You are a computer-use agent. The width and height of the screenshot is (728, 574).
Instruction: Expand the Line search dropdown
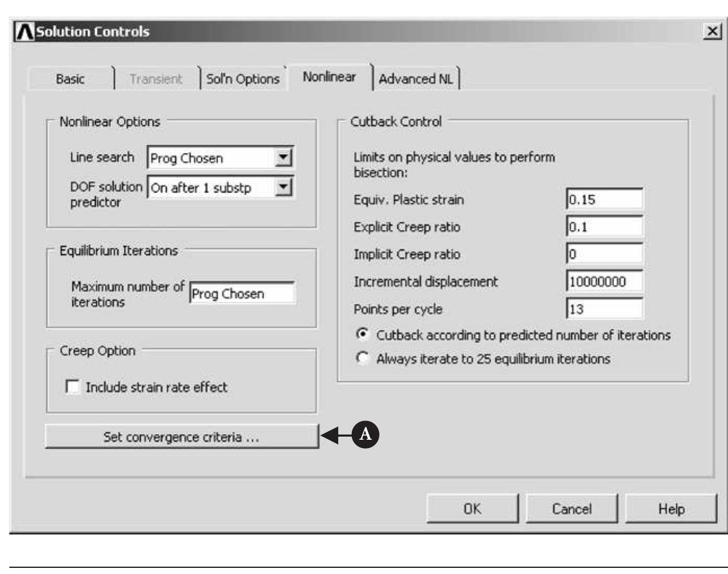[x=283, y=158]
